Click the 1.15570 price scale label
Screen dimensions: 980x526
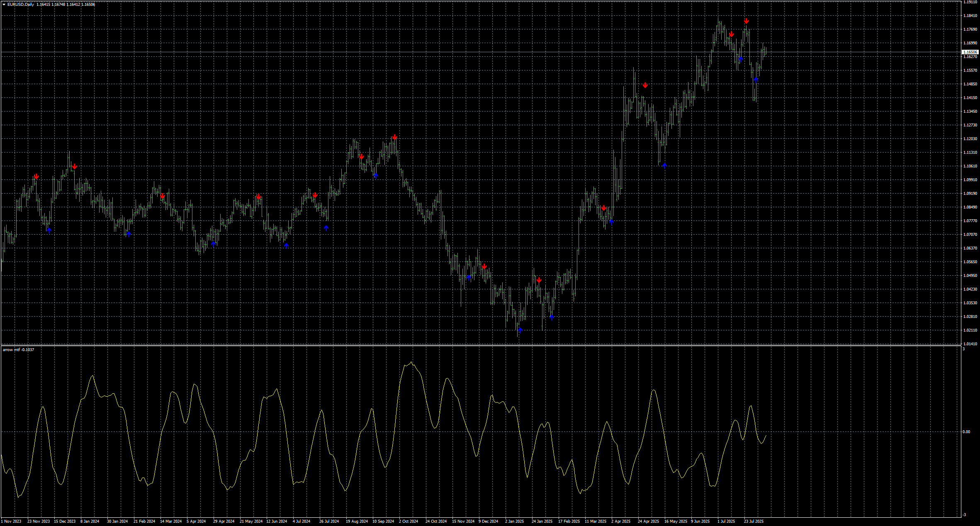tap(969, 70)
